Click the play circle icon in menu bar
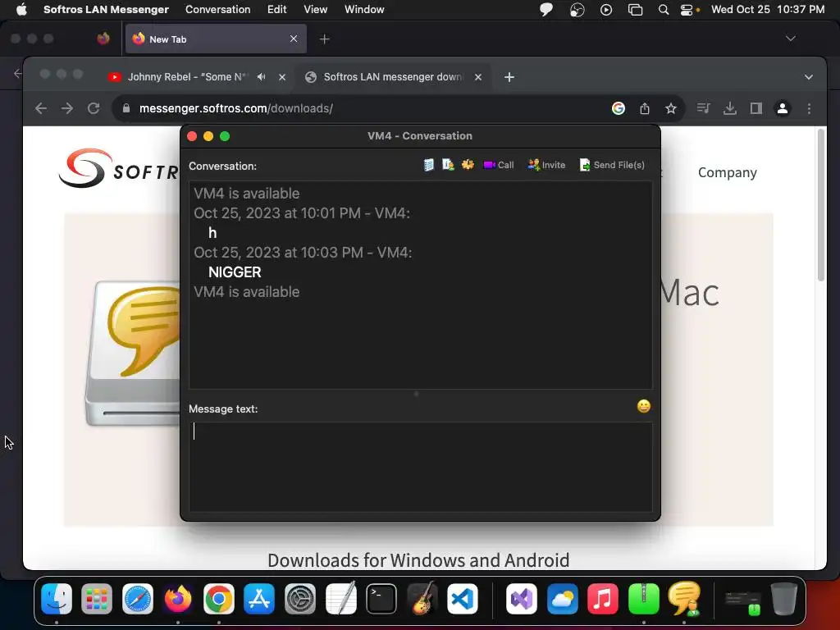Image resolution: width=840 pixels, height=630 pixels. click(606, 10)
